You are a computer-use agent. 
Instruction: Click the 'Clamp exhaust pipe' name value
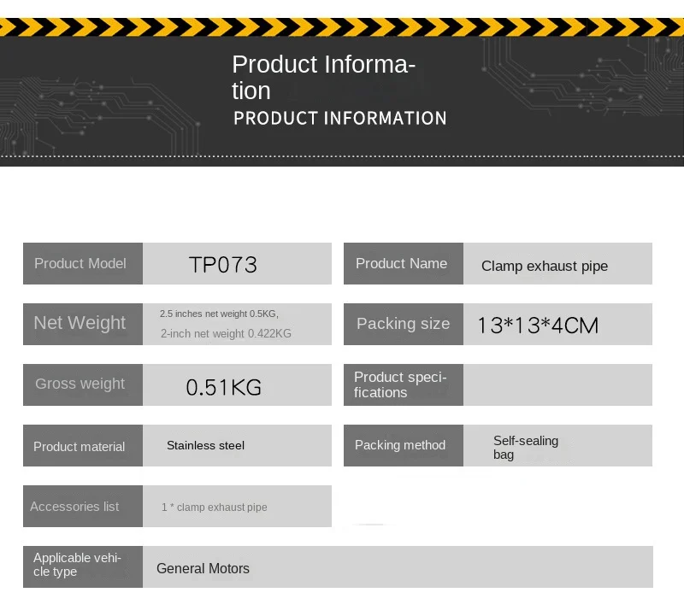coord(545,266)
